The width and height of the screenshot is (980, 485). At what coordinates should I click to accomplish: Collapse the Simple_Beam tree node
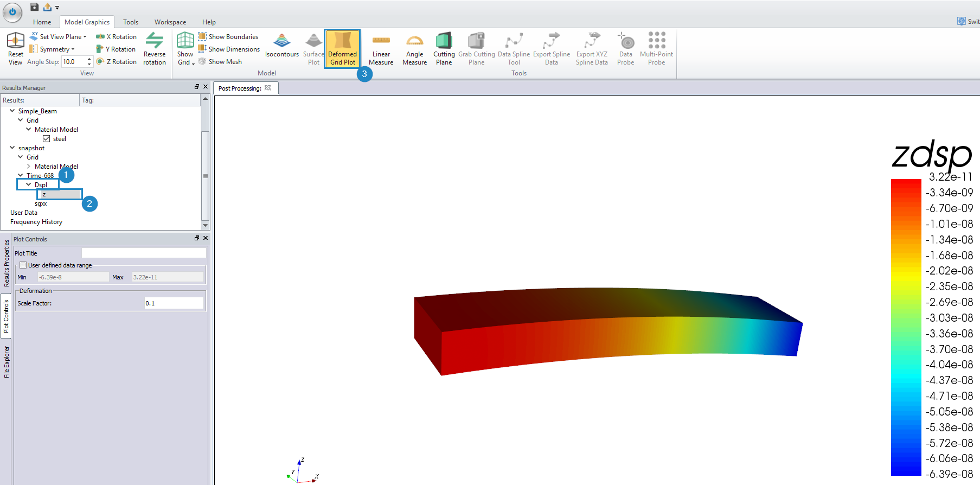[12, 111]
